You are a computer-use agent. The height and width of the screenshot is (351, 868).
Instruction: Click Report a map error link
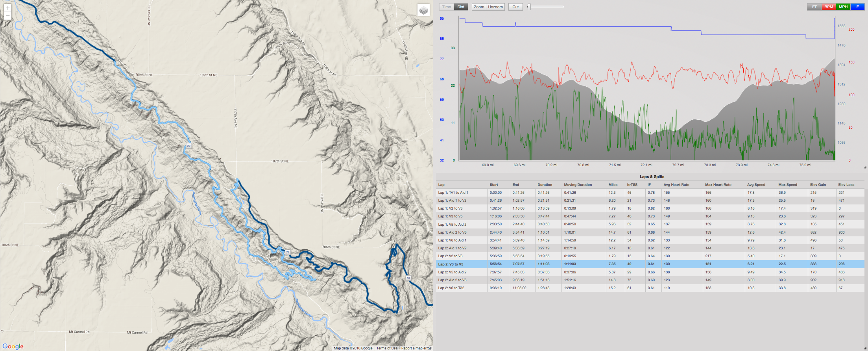pyautogui.click(x=416, y=348)
